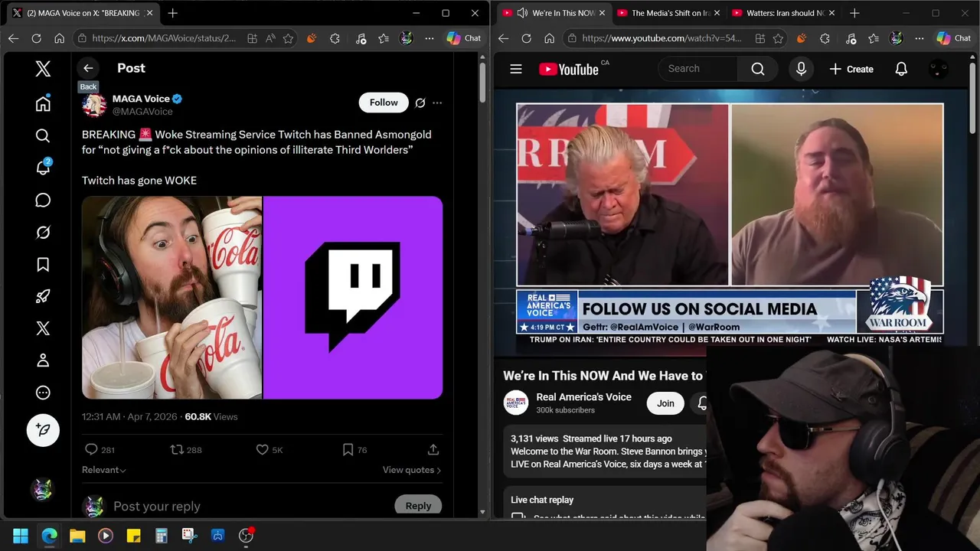Open the YouTube account avatar menu
This screenshot has height=551, width=980.
(938, 69)
